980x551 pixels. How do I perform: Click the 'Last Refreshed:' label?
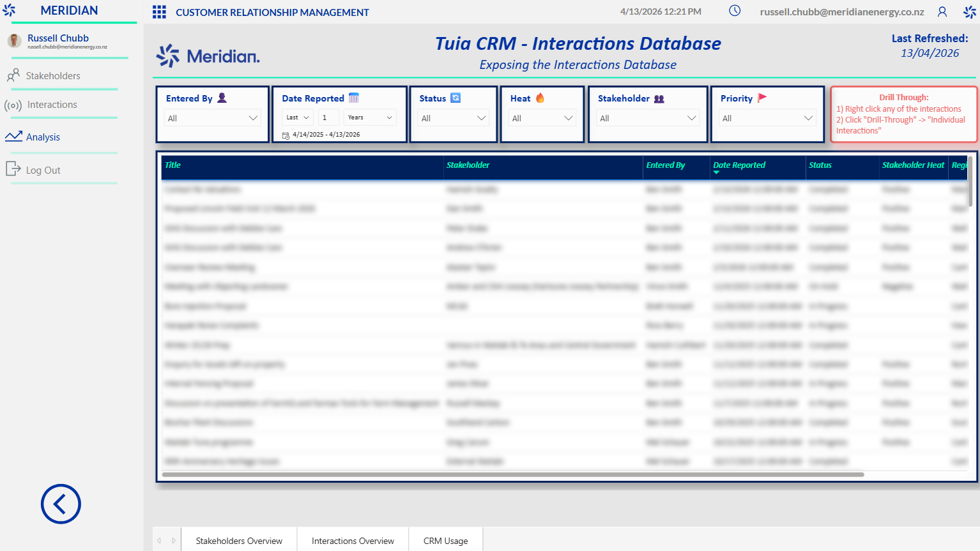click(930, 38)
